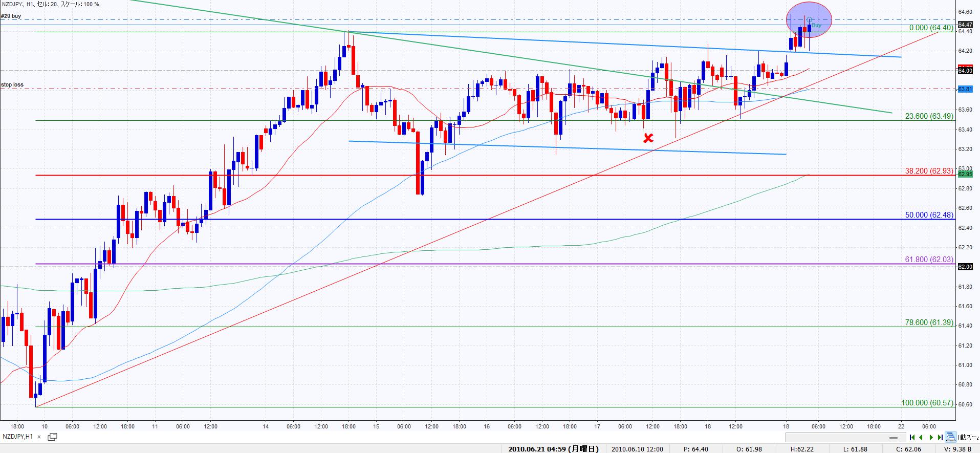Viewport: 980px width, 453px height.
Task: Toggle the auto zoom chart icon
Action: pos(951,437)
